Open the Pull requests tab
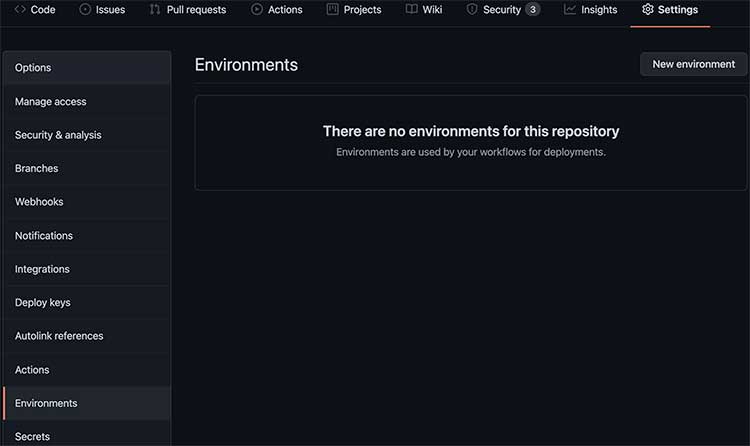The image size is (750, 446). coord(188,10)
